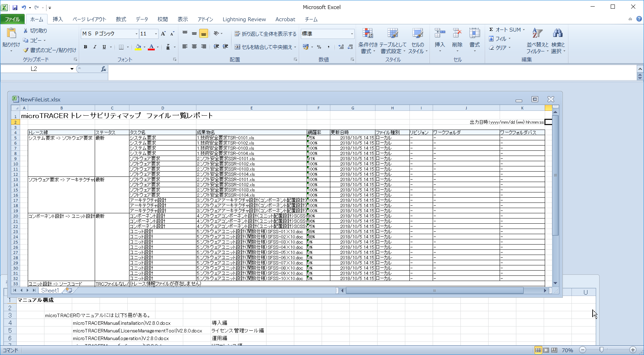Viewport: 644px width, 355px height.
Task: Click the Format cells icon
Action: tap(474, 33)
